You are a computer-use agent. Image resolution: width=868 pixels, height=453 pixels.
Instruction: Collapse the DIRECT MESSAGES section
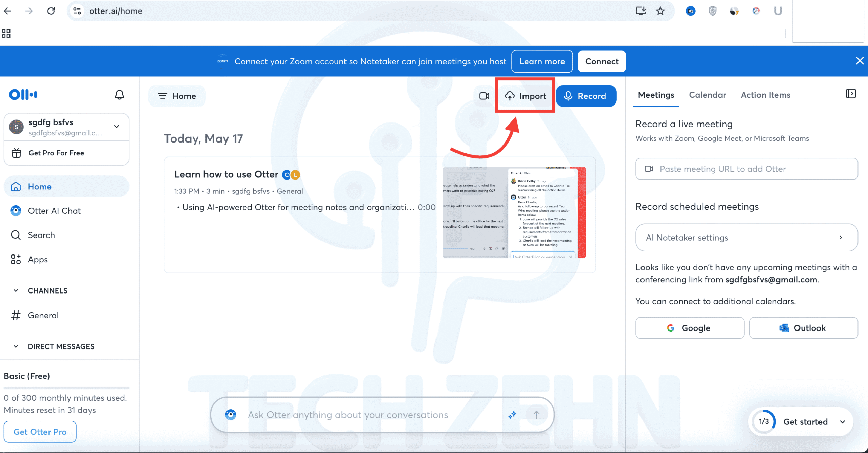coord(16,346)
